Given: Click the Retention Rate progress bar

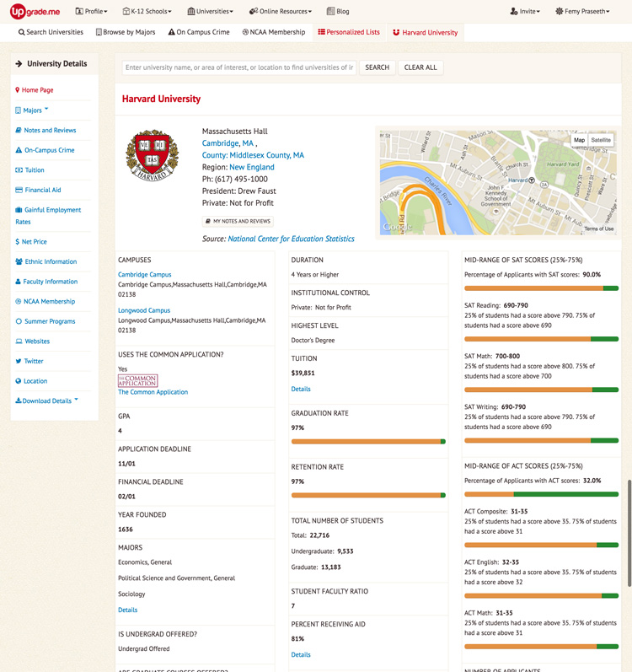Looking at the screenshot, I should (x=368, y=495).
